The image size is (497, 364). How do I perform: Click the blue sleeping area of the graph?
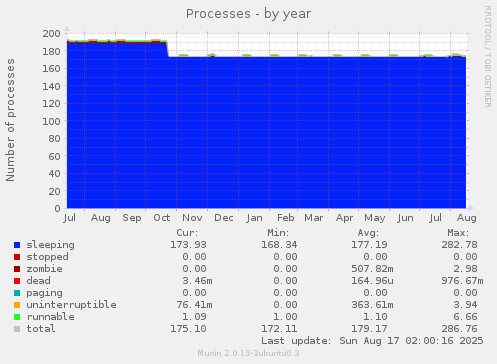[x=267, y=133]
